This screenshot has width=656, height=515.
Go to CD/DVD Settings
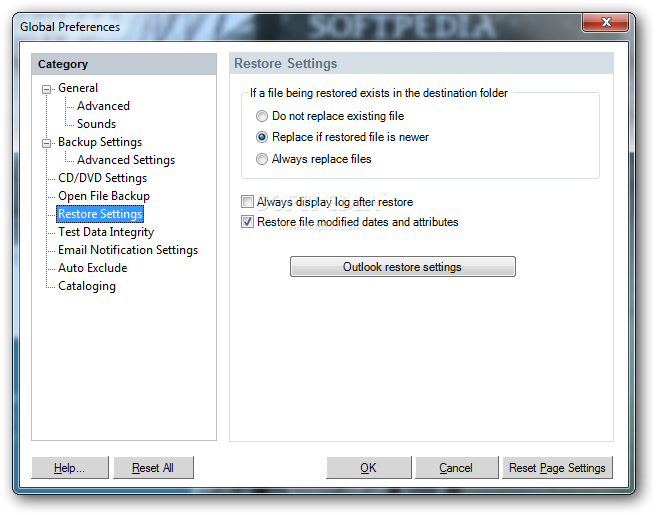click(x=102, y=178)
